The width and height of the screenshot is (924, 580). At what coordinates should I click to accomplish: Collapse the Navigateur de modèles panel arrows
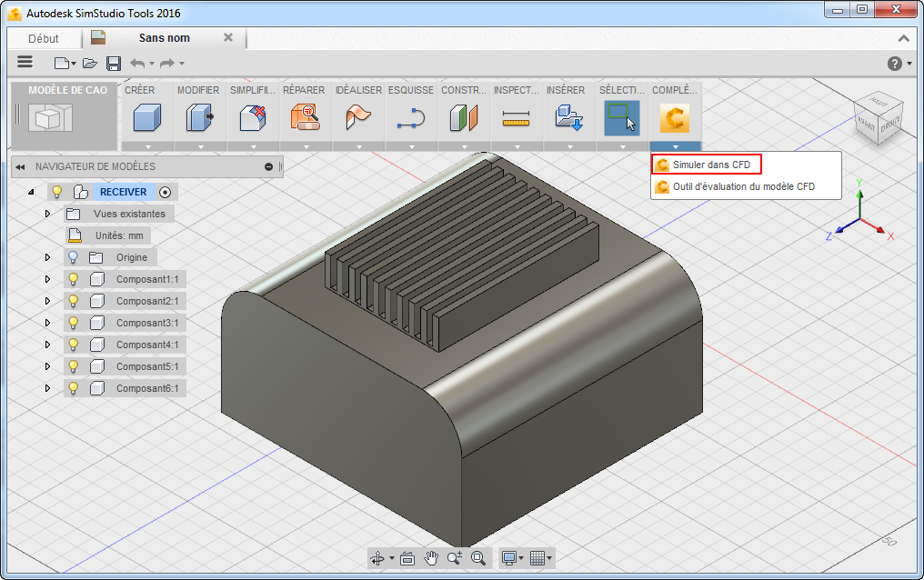(20, 166)
